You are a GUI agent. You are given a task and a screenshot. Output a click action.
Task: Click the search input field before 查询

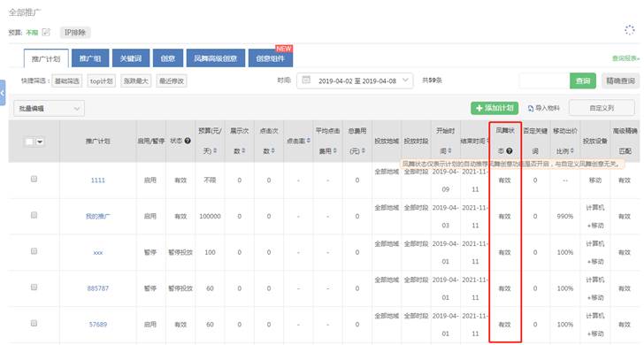click(544, 80)
